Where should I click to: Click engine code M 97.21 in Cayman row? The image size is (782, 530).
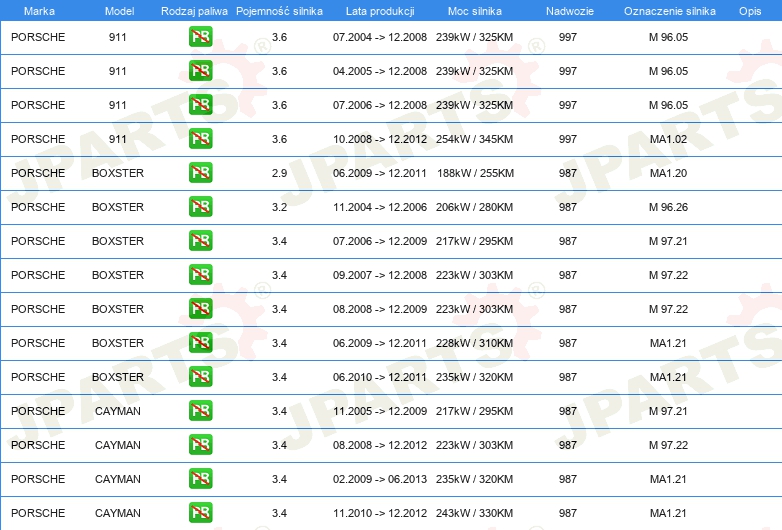(668, 411)
